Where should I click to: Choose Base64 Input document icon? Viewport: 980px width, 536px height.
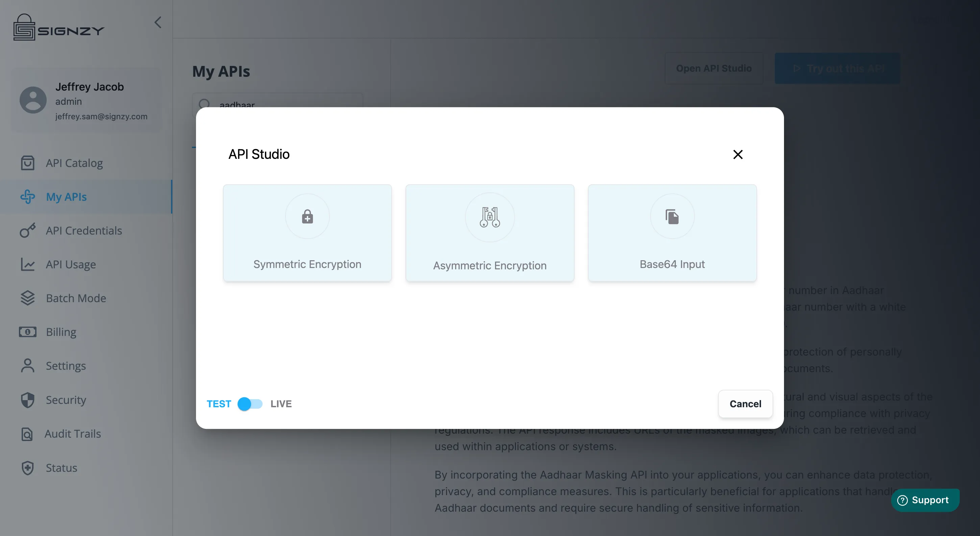(x=672, y=216)
